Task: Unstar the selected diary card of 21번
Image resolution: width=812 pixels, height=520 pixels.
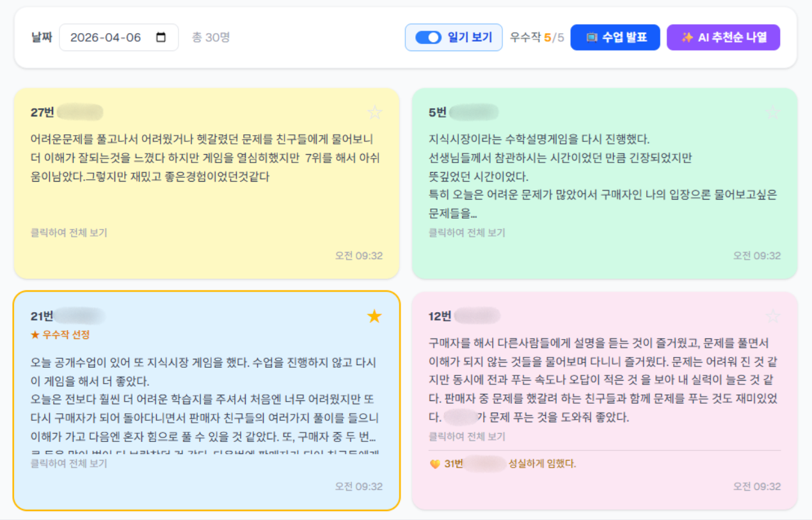Action: point(374,316)
